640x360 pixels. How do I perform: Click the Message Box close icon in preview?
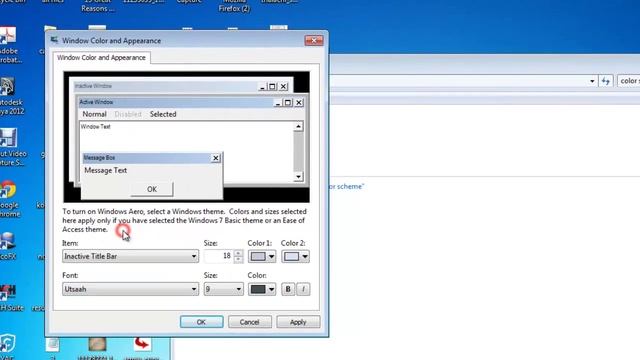click(216, 158)
